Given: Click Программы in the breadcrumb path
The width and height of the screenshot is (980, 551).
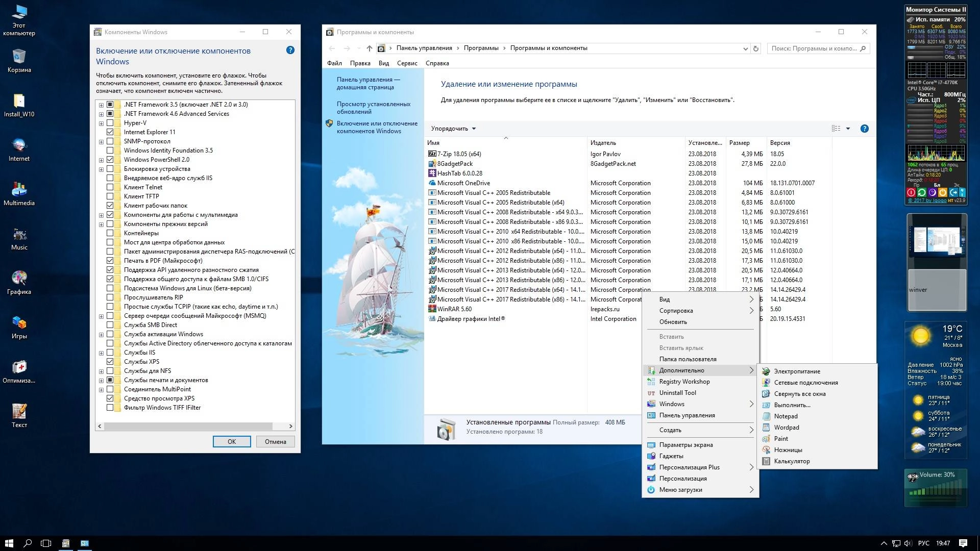Looking at the screenshot, I should tap(481, 48).
